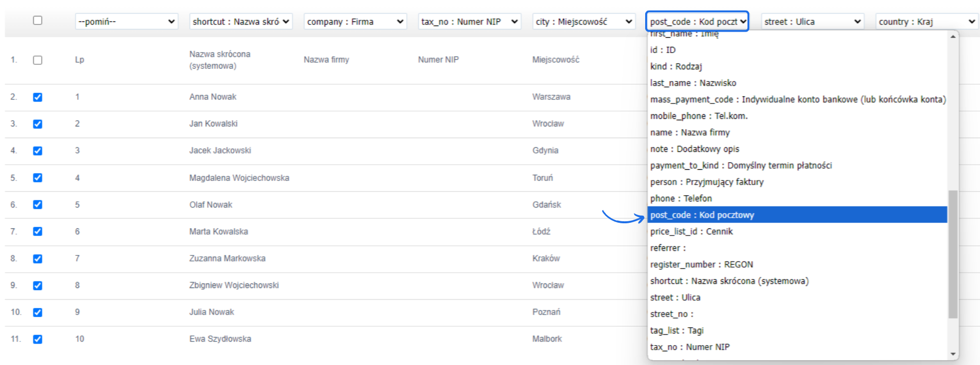Viewport: 980px width, 365px height.
Task: Select street_no : option in list
Action: tap(797, 314)
